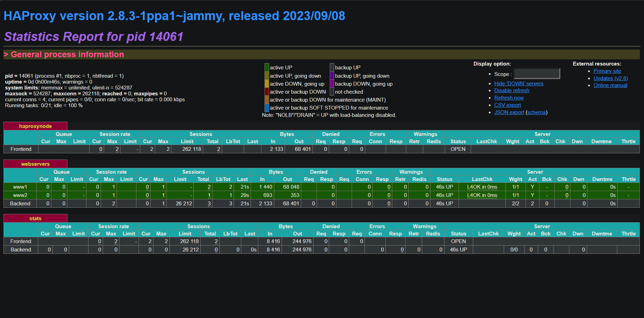Click the MAINT legend color swatch

click(267, 100)
